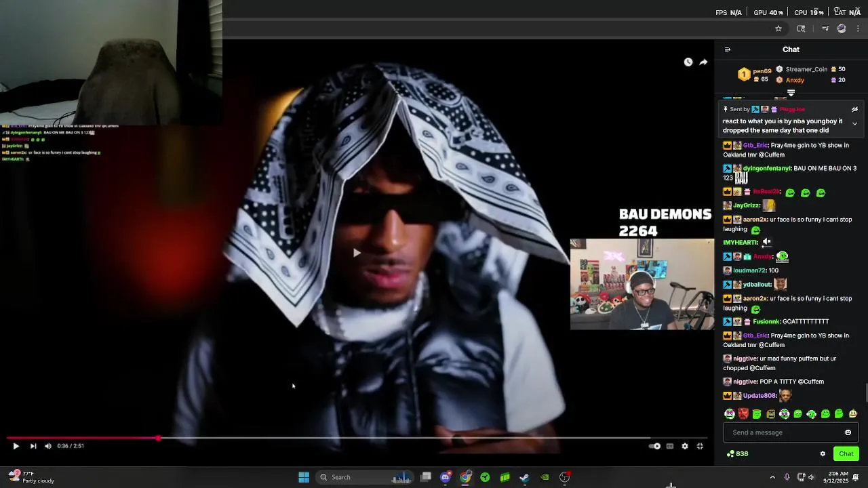Toggle video subtitles
The height and width of the screenshot is (488, 868).
click(670, 446)
